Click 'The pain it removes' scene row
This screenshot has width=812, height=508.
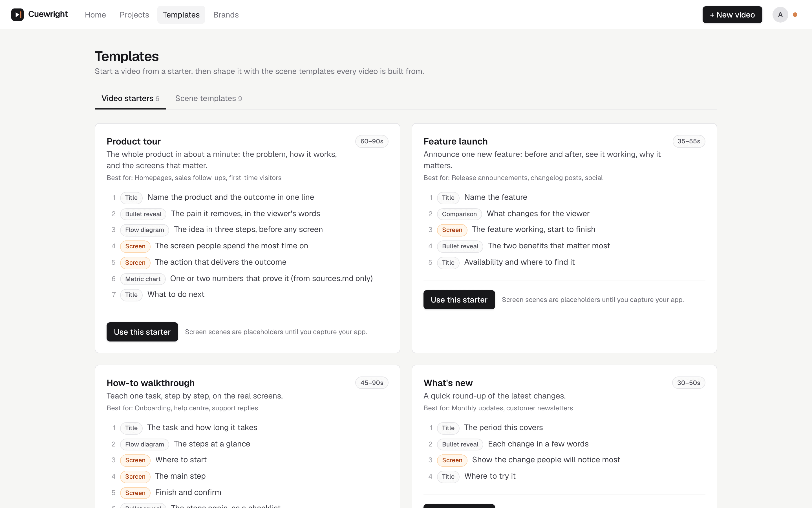point(248,214)
